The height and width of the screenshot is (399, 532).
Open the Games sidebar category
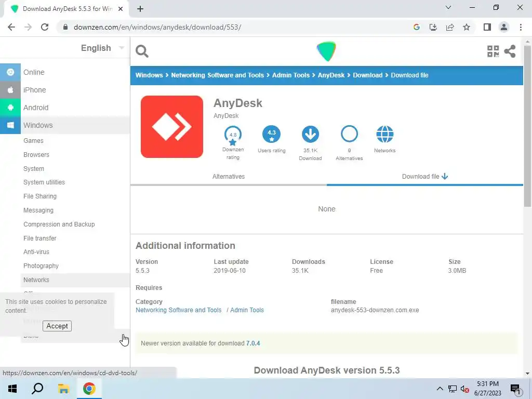tap(33, 140)
